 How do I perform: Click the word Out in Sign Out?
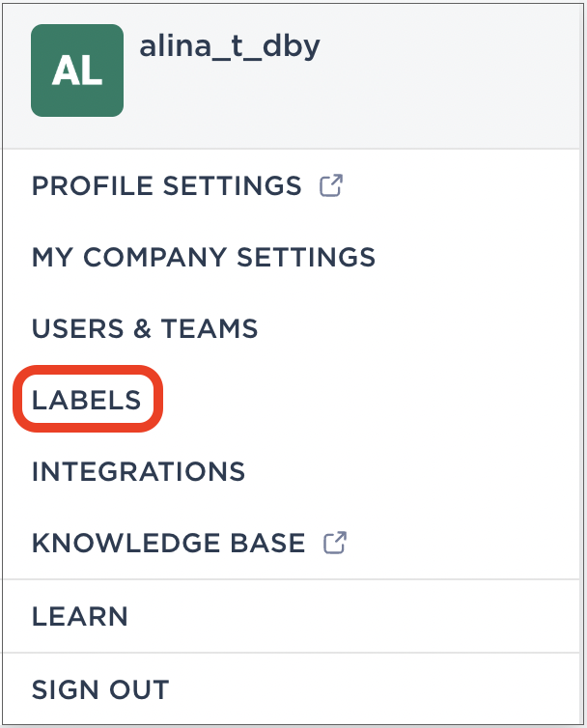tap(139, 689)
